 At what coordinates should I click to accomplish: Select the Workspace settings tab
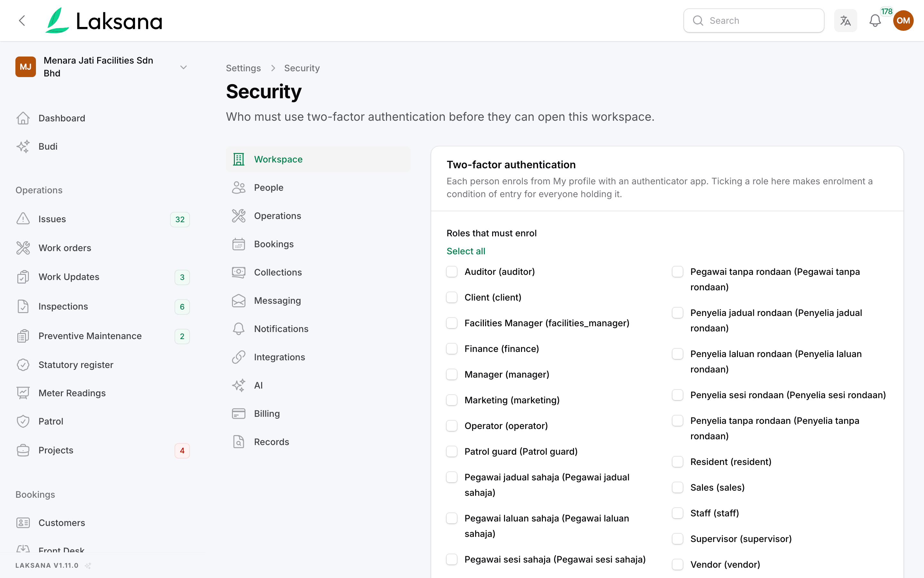click(318, 159)
